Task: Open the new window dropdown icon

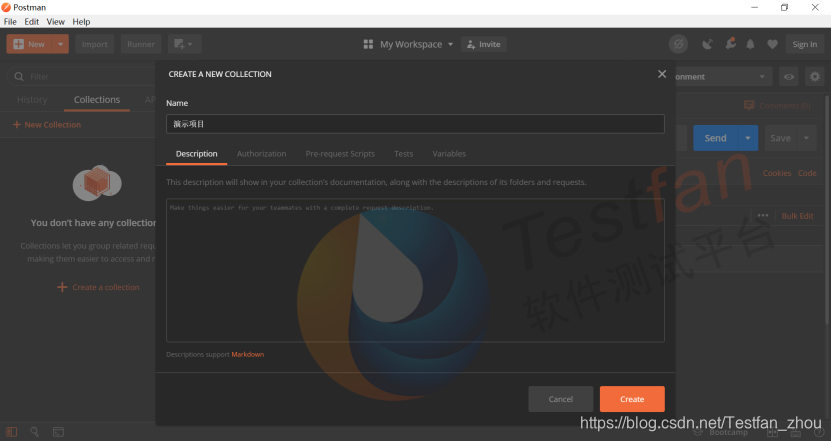Action: click(184, 44)
